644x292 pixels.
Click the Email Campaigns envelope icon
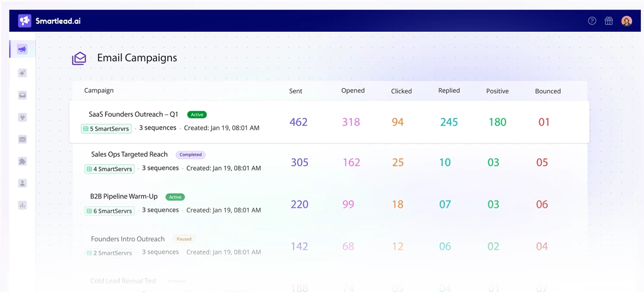pyautogui.click(x=79, y=58)
